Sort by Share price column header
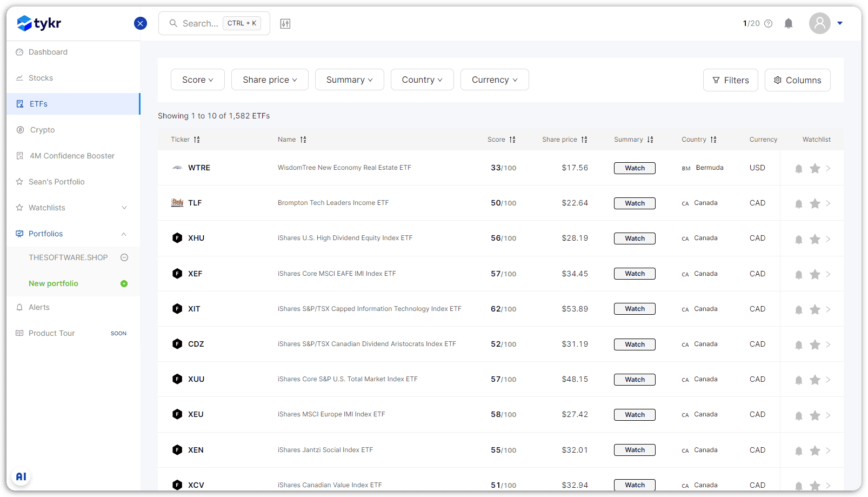 pos(565,140)
